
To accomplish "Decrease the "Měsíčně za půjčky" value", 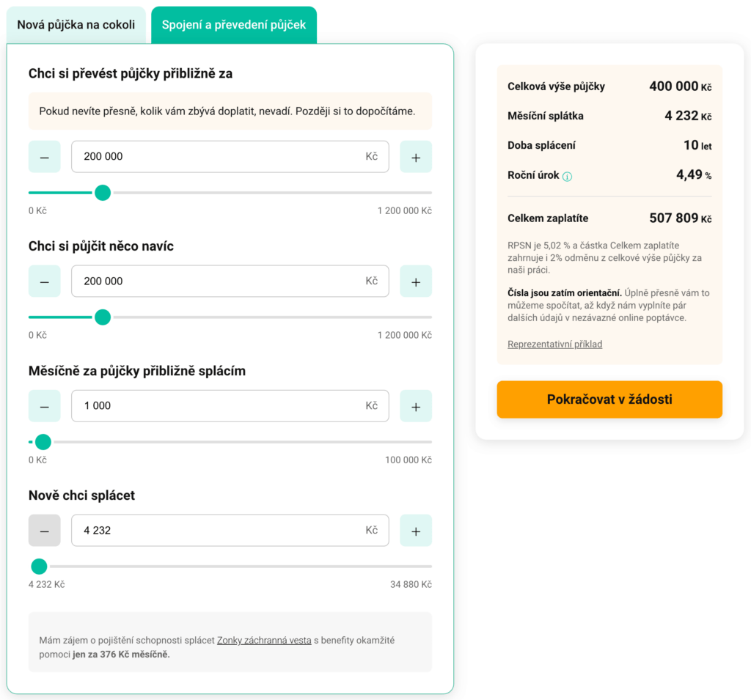I will (44, 405).
